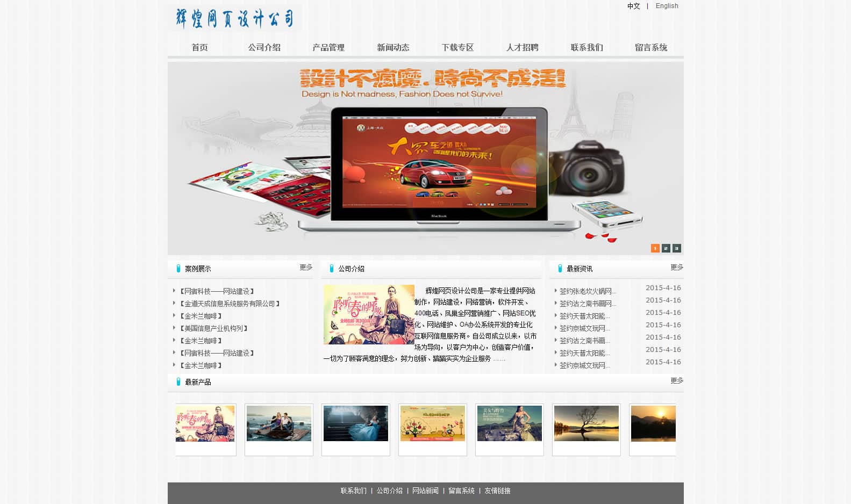
Task: Select carousel slide 1 indicator
Action: click(655, 248)
